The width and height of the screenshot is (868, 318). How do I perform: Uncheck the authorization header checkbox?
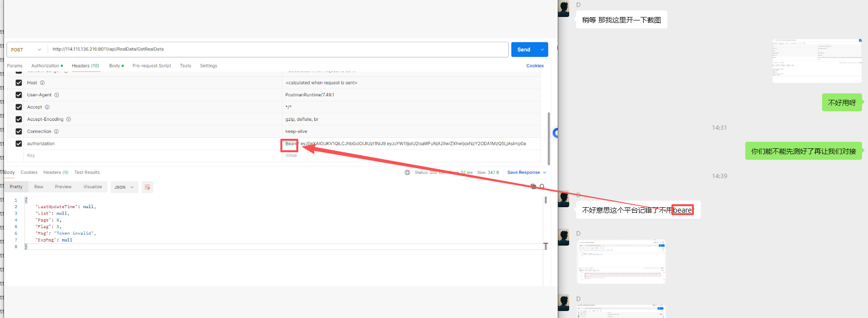pos(18,144)
